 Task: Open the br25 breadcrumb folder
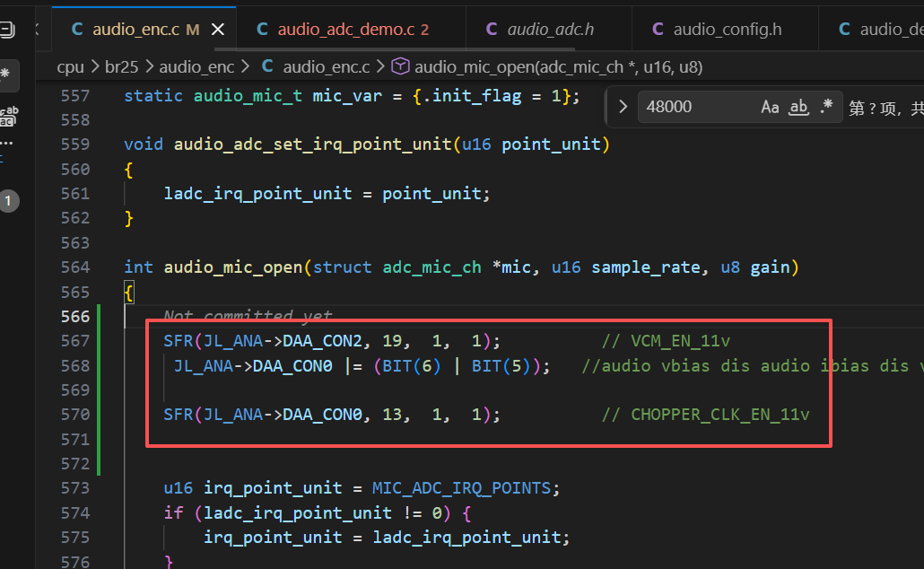[x=121, y=67]
